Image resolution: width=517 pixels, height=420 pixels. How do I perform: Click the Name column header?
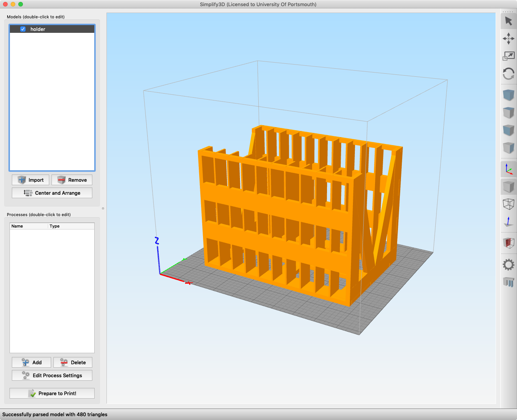17,226
